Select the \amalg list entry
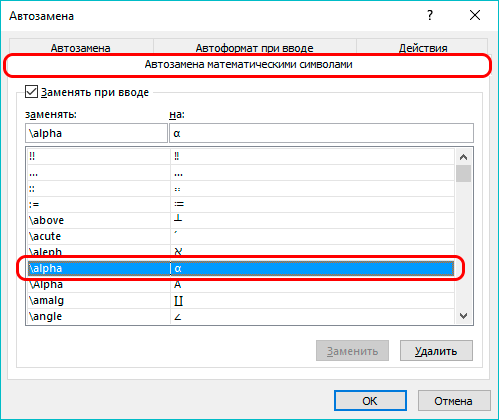 [x=241, y=300]
